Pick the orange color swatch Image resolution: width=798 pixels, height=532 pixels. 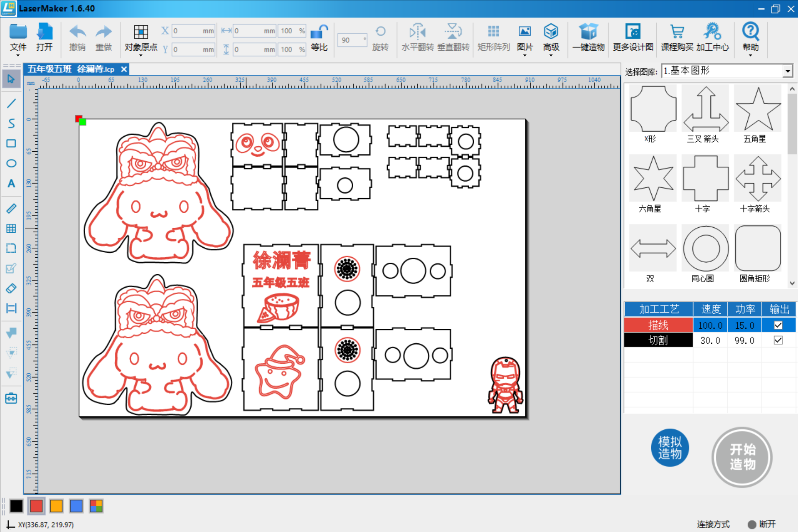(56, 506)
